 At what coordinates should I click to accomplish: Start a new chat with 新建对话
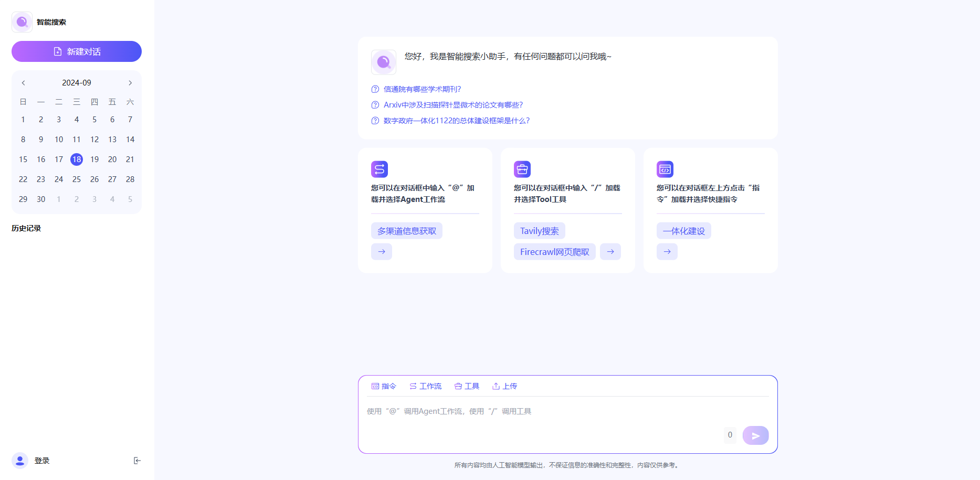[x=77, y=51]
